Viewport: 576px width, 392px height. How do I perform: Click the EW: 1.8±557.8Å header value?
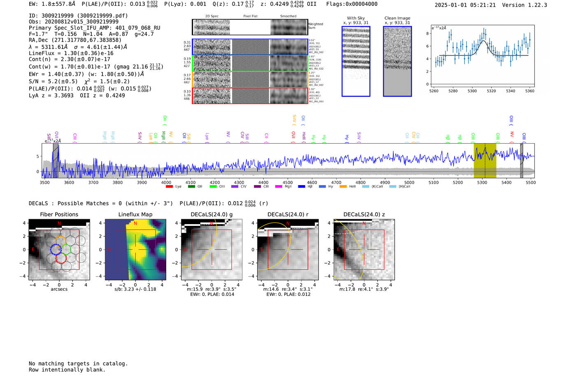pos(52,4)
